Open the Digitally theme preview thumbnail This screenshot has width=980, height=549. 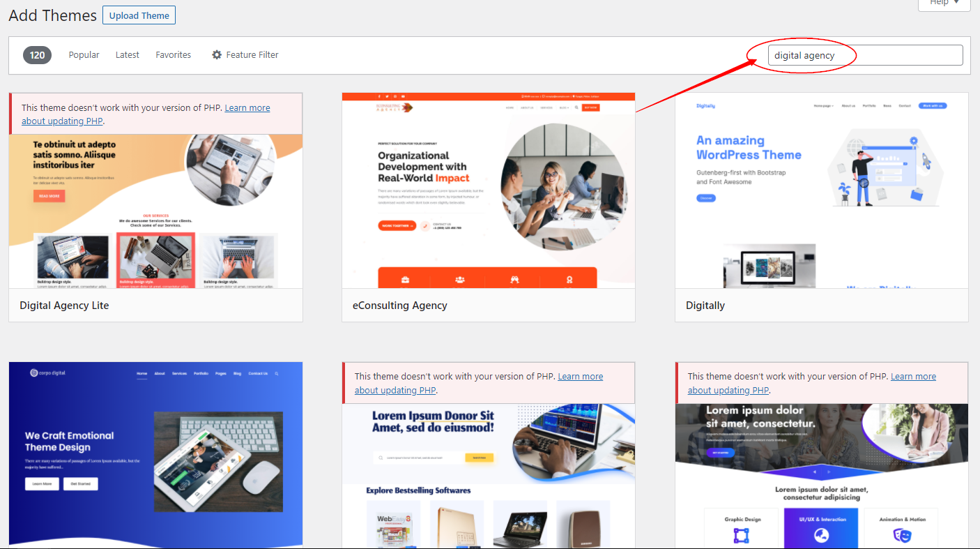pos(822,190)
